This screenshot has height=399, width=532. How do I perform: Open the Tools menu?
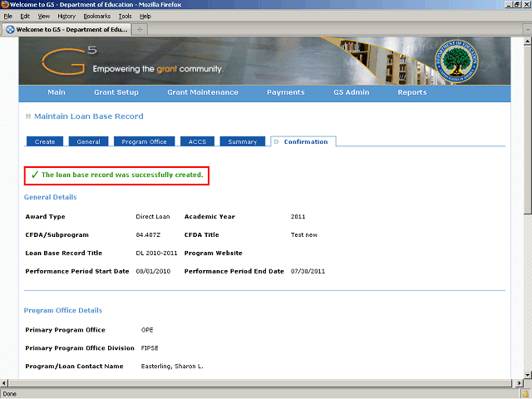[x=125, y=17]
